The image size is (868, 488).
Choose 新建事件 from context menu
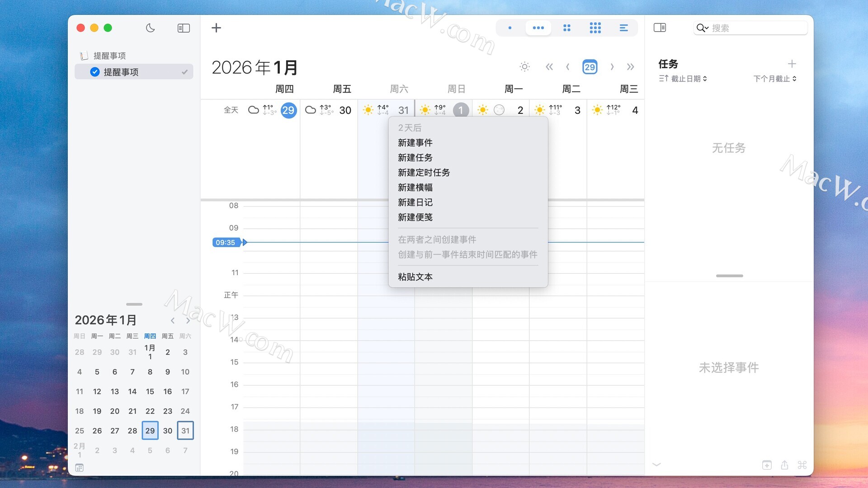tap(415, 143)
